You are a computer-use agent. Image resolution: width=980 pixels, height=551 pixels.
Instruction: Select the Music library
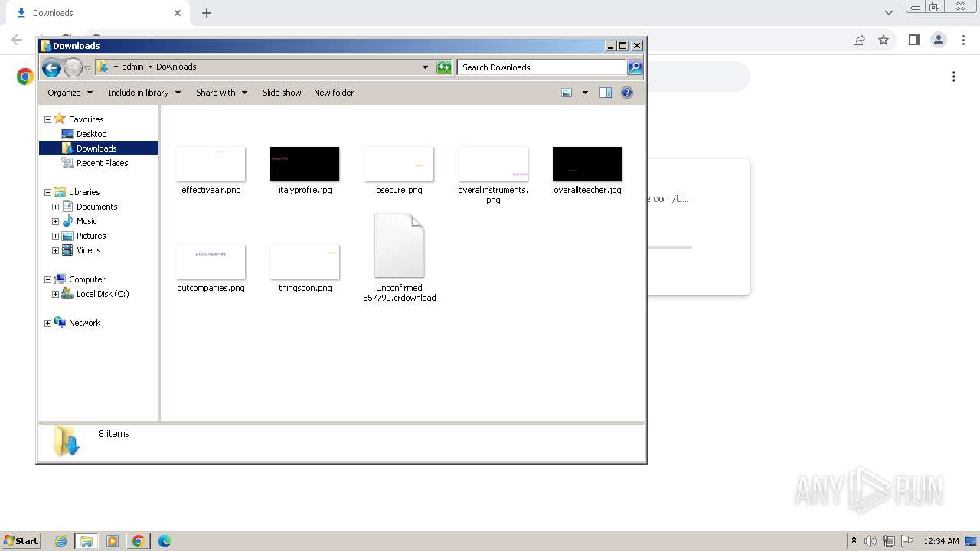(x=87, y=221)
